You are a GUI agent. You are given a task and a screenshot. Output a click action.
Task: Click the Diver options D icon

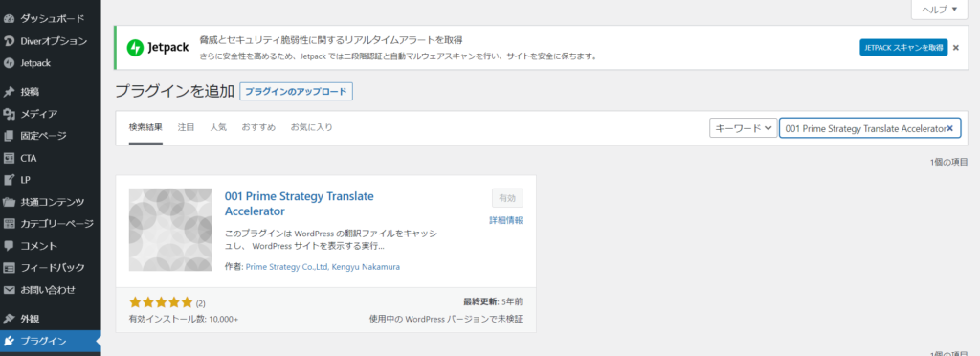coord(9,41)
